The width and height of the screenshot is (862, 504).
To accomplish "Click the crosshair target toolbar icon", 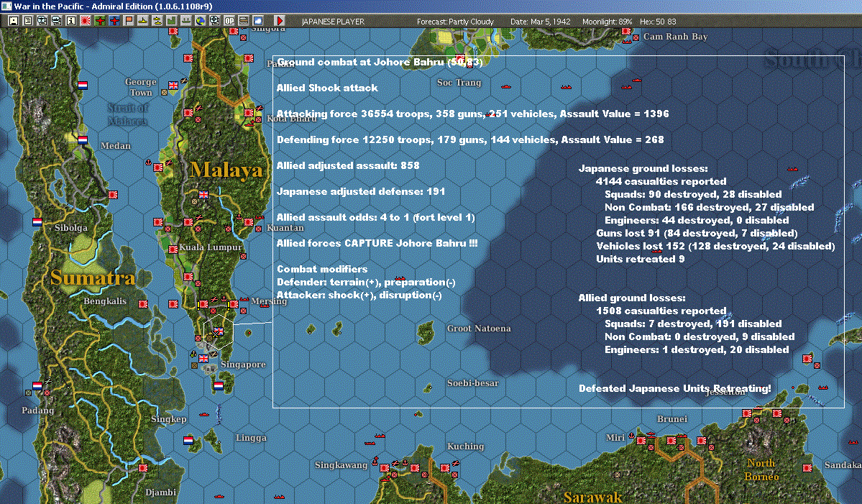I will 215,21.
